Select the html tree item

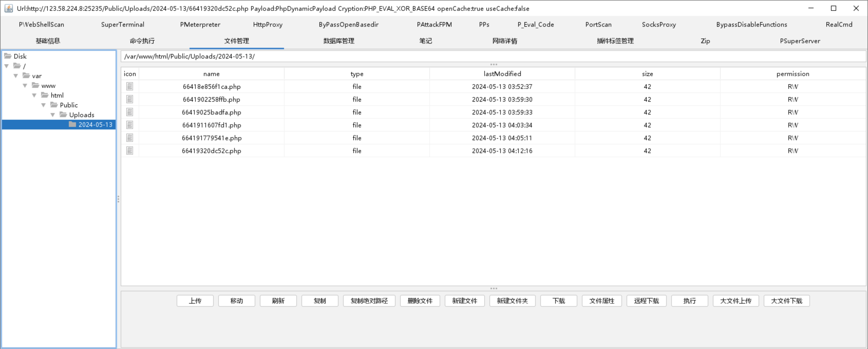(x=57, y=95)
